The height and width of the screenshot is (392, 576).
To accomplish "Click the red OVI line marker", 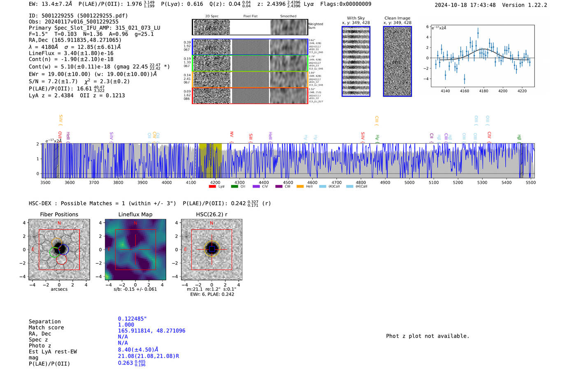I will coord(60,136).
